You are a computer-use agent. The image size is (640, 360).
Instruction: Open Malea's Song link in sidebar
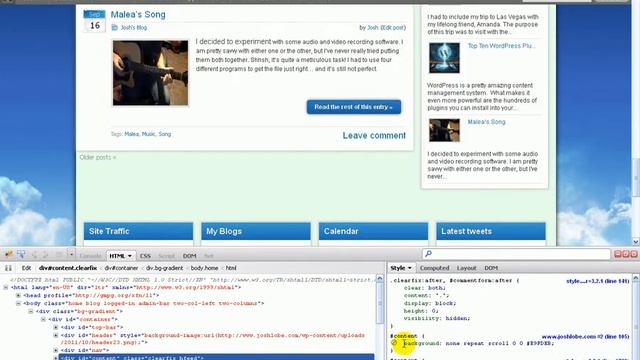click(486, 122)
